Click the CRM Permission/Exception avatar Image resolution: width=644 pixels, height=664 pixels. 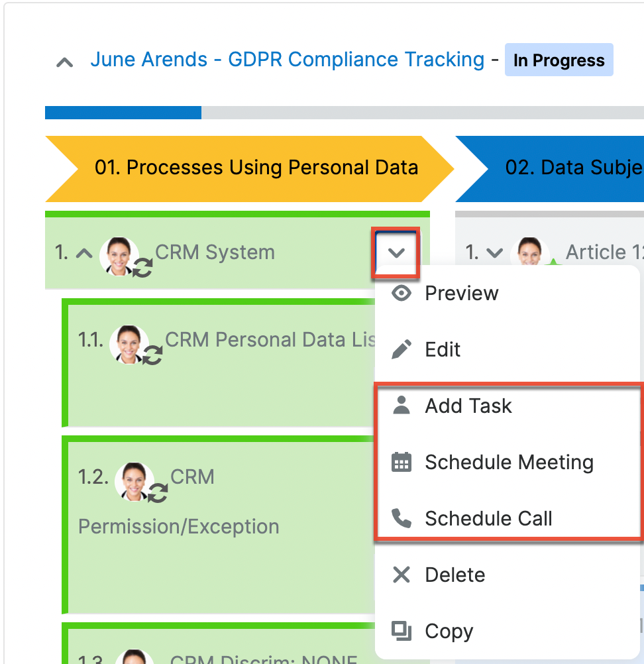coord(134,481)
